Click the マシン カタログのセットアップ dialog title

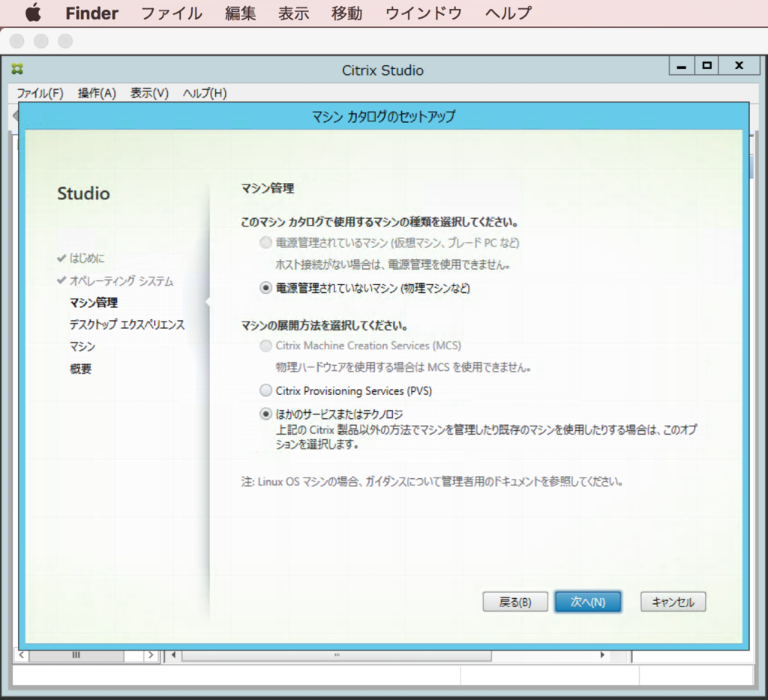(383, 116)
